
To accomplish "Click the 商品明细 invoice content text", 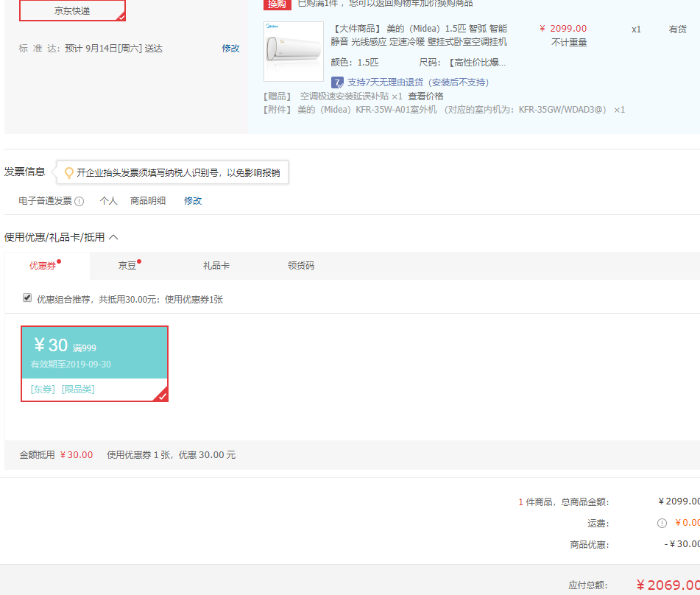I will (x=148, y=201).
